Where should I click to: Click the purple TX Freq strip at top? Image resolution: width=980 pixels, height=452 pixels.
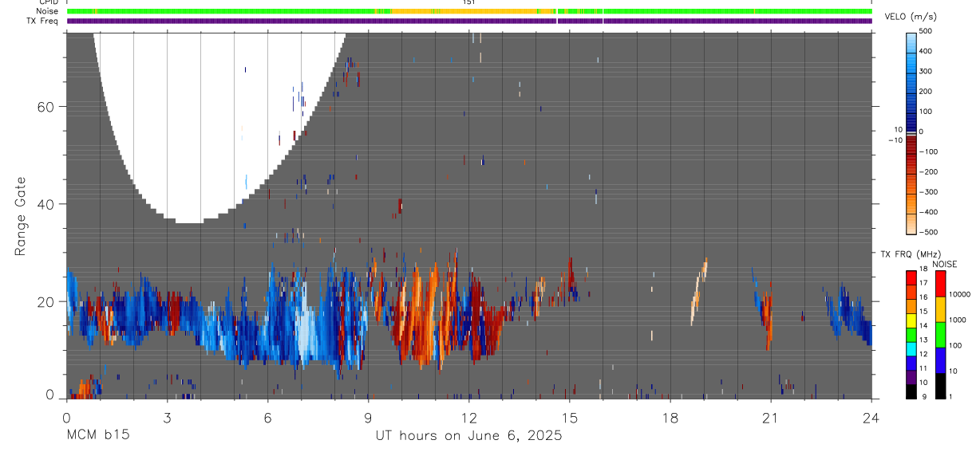pyautogui.click(x=469, y=21)
